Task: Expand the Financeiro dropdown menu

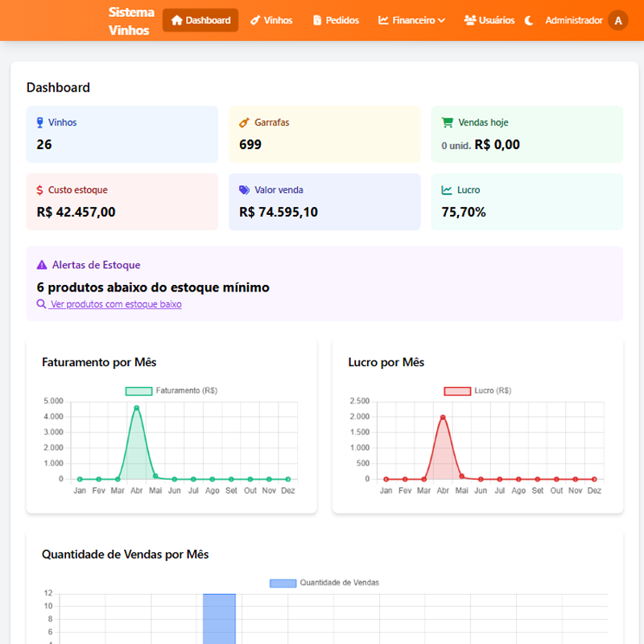Action: 411,20
